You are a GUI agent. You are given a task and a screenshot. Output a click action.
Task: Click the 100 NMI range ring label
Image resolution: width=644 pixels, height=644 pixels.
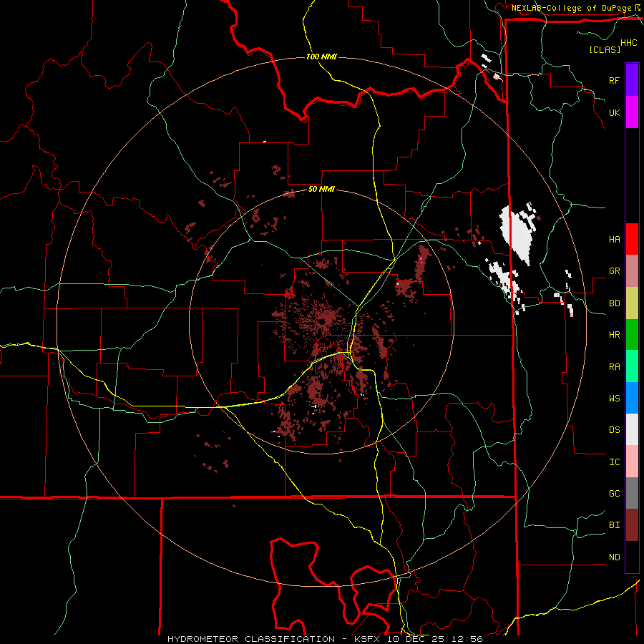tap(321, 57)
